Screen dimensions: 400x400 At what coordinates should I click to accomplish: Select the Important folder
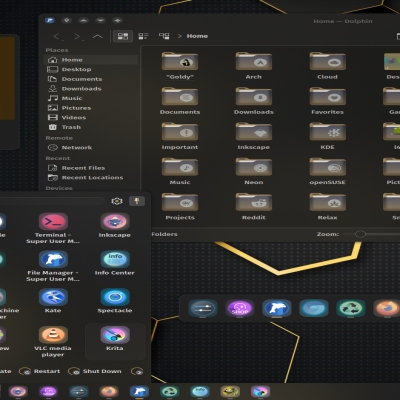click(180, 136)
